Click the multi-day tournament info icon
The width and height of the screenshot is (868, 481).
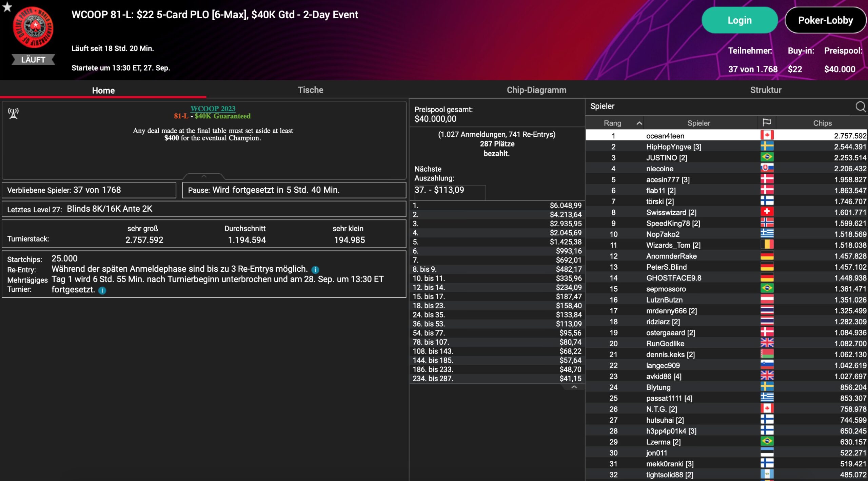pos(102,290)
